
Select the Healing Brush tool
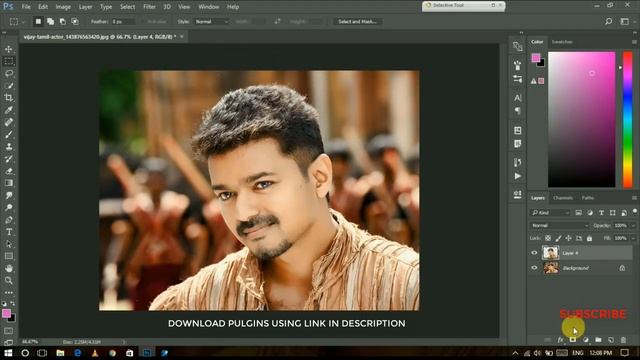pyautogui.click(x=9, y=122)
